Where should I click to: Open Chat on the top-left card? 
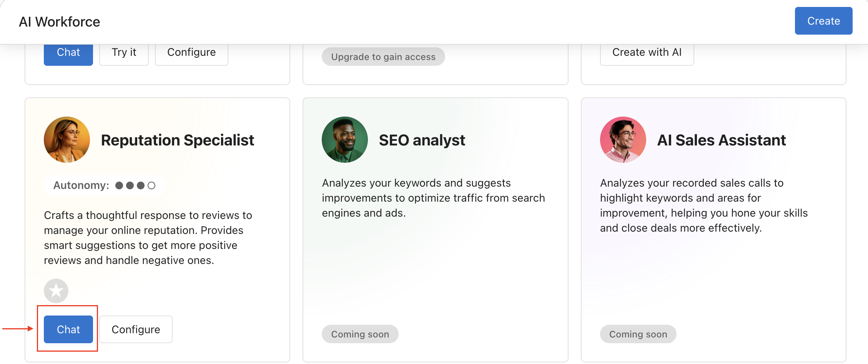click(x=68, y=53)
